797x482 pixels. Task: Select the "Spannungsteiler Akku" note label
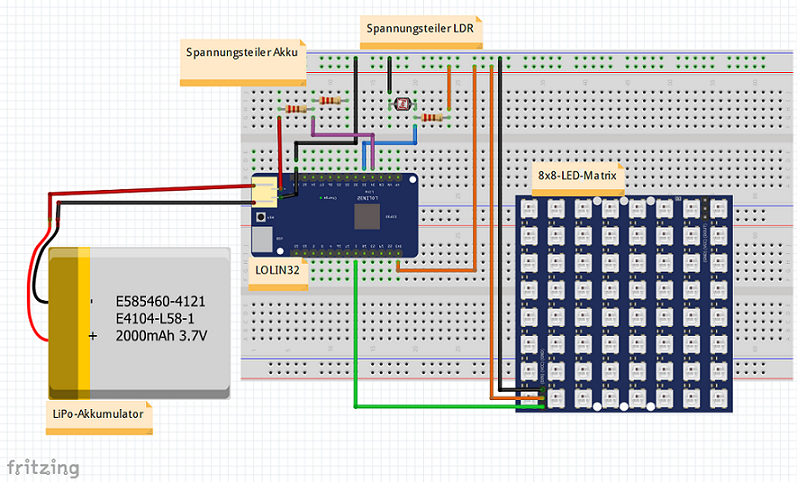[243, 52]
